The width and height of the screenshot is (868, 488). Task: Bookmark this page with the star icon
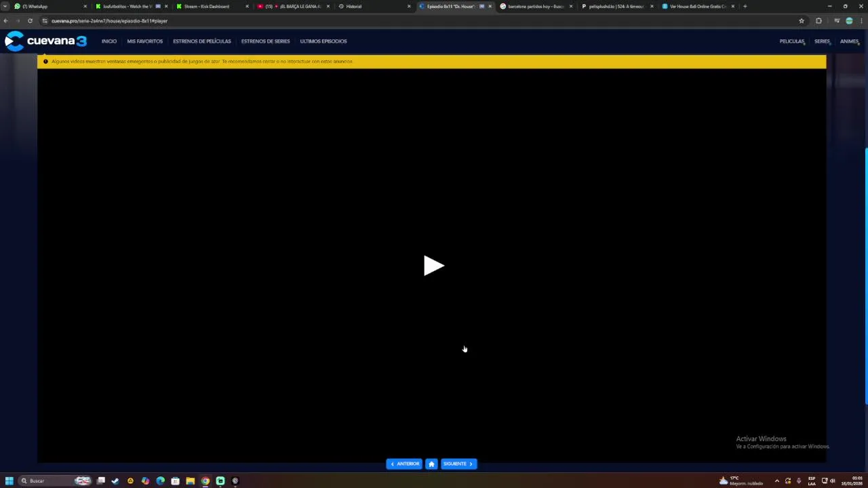(x=802, y=21)
